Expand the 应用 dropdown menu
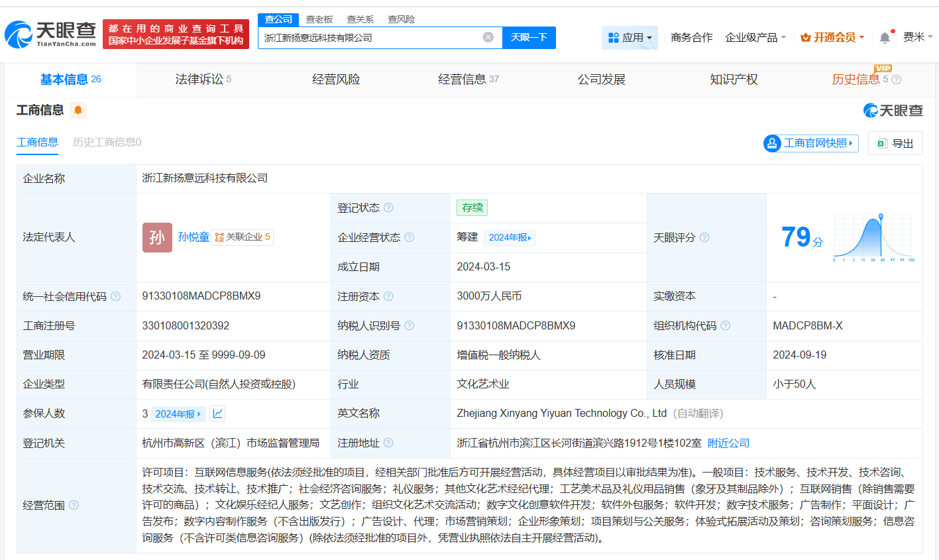The image size is (939, 560). click(x=630, y=38)
